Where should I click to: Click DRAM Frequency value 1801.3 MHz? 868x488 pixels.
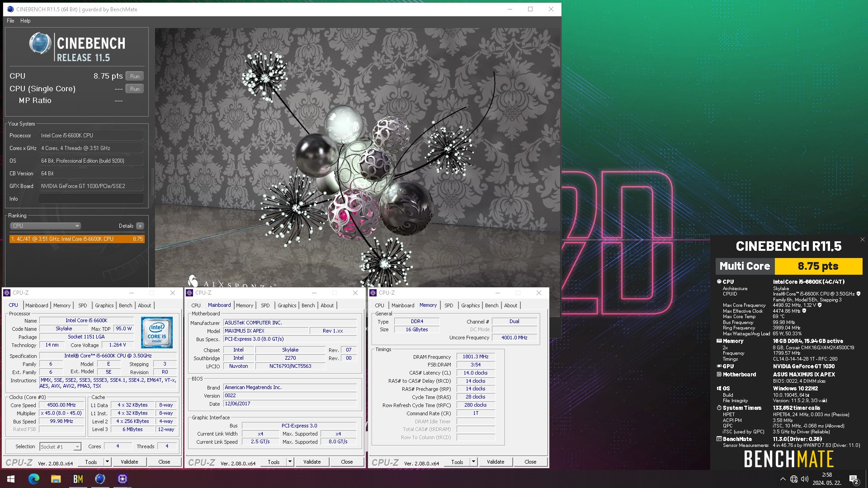(x=475, y=357)
